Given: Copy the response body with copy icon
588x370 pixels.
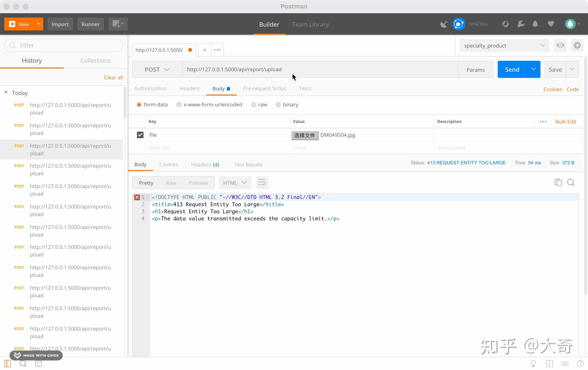Looking at the screenshot, I should (x=558, y=182).
